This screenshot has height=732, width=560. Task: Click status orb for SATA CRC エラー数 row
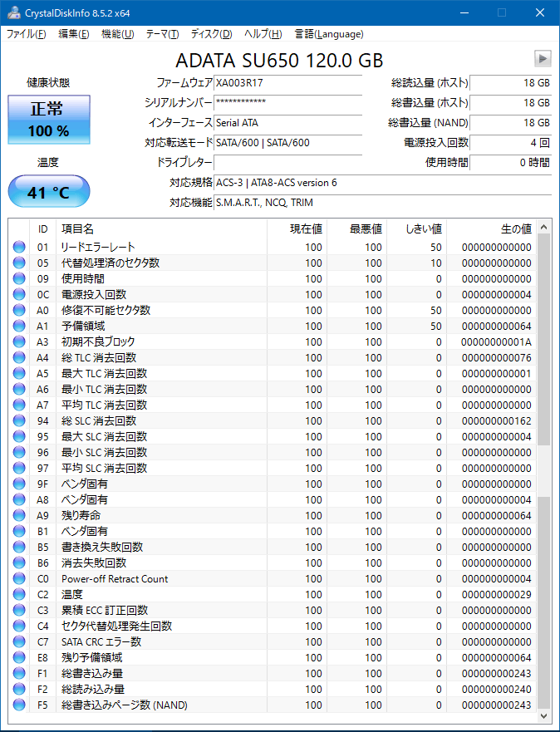pyautogui.click(x=19, y=641)
